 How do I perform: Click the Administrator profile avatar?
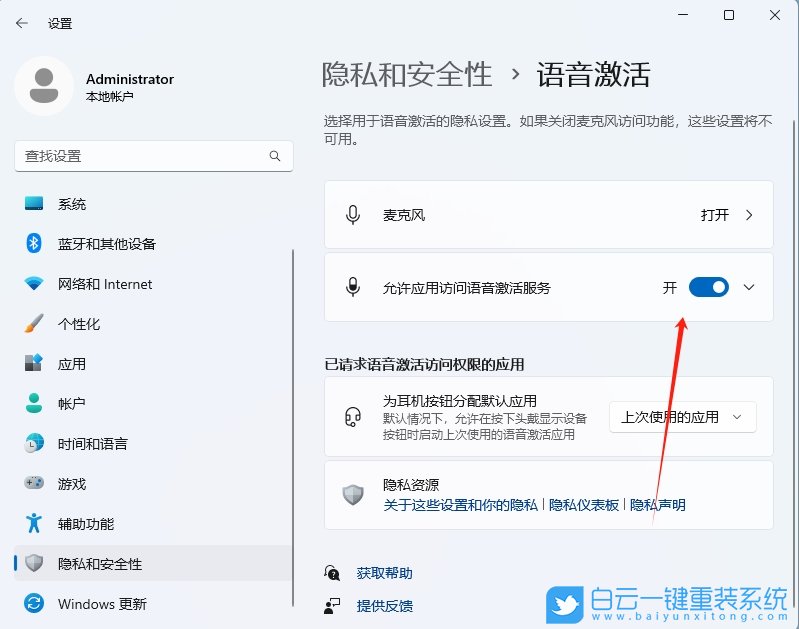point(44,86)
